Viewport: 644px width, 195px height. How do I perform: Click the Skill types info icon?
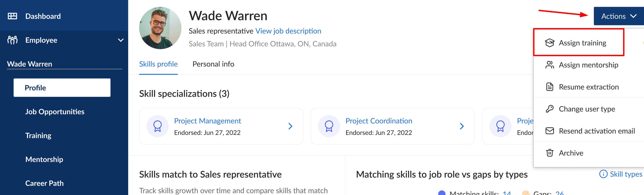click(x=603, y=174)
